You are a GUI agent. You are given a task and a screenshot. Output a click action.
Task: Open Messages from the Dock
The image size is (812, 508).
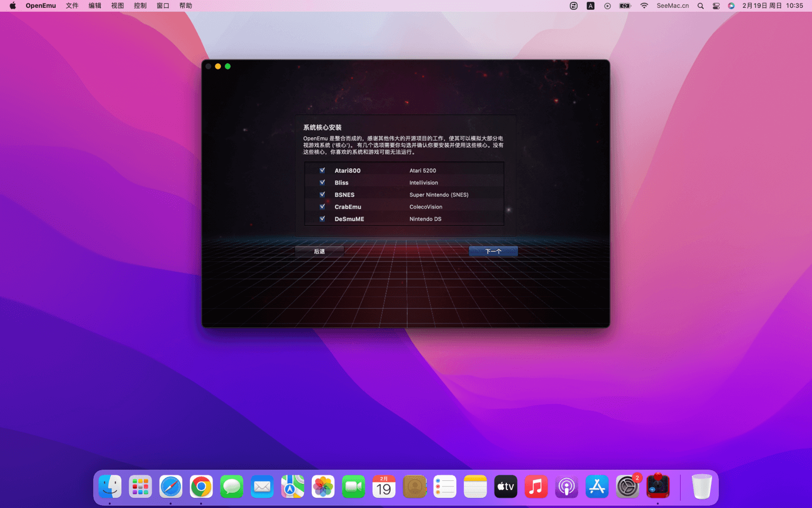232,487
